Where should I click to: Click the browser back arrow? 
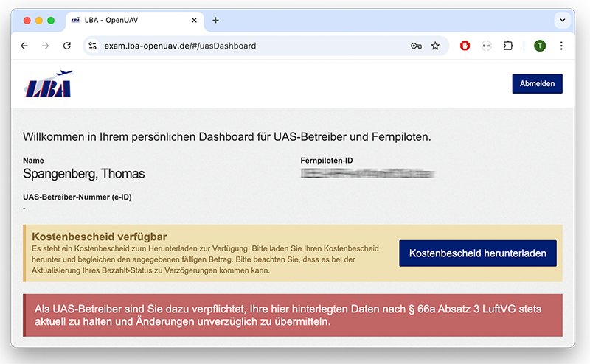24,46
